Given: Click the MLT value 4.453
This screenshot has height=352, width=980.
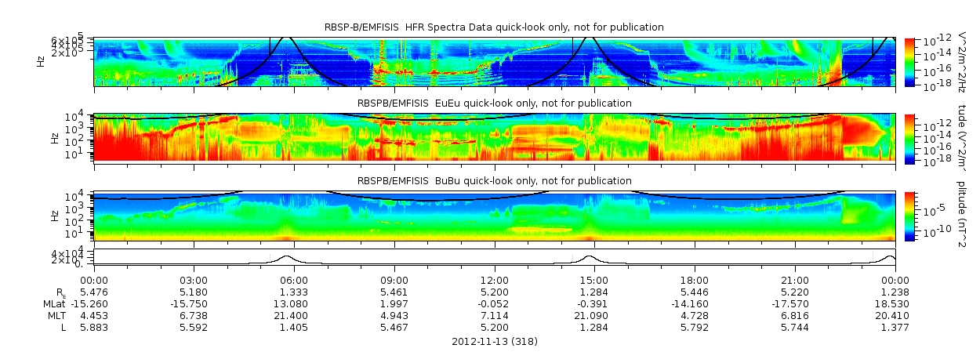Looking at the screenshot, I should point(94,316).
